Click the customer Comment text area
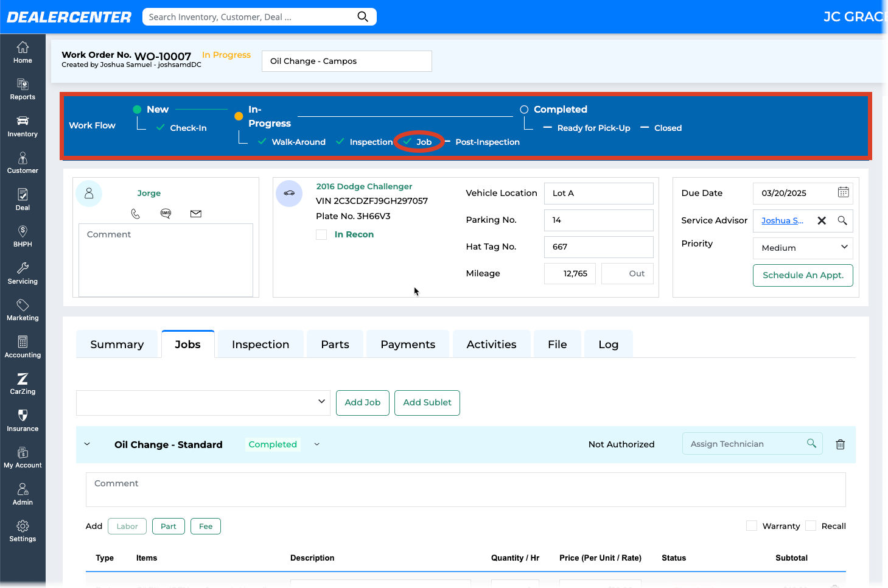The width and height of the screenshot is (888, 588). (166, 260)
